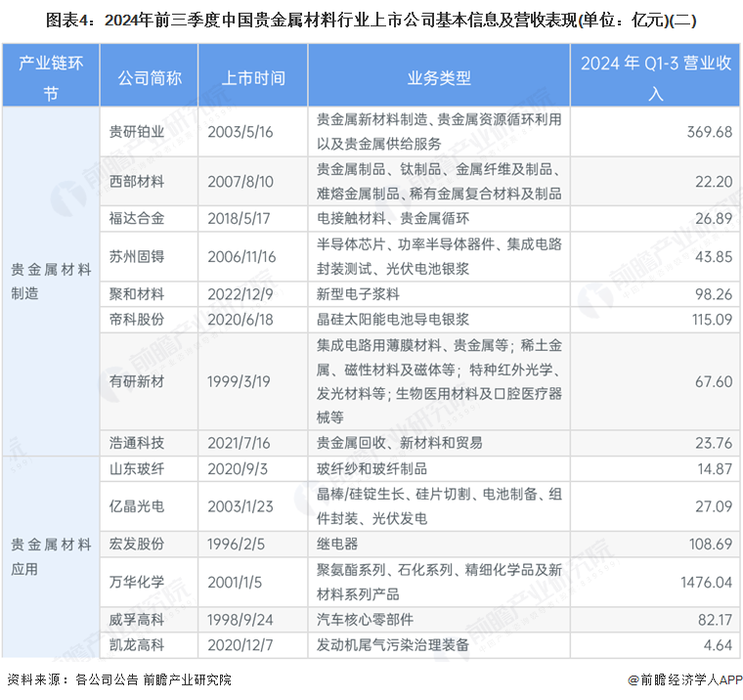743x700 pixels.
Task: Click company name '西部材料'
Action: (x=137, y=182)
